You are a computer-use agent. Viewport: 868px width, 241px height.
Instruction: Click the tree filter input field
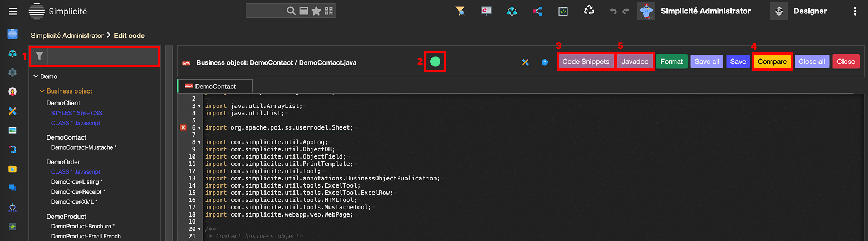click(103, 56)
